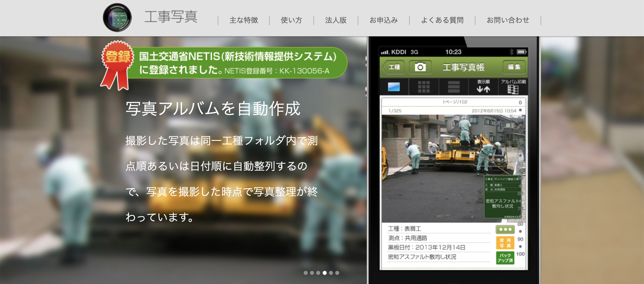Open the お申込み link

coord(384,21)
